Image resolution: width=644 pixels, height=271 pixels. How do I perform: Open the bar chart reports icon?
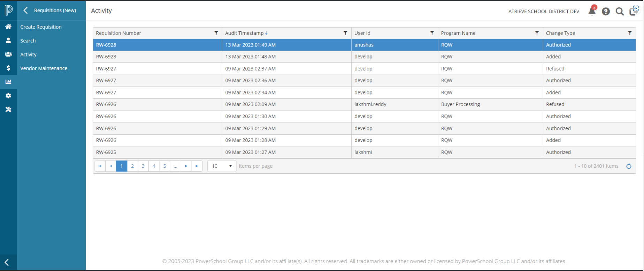tap(8, 82)
